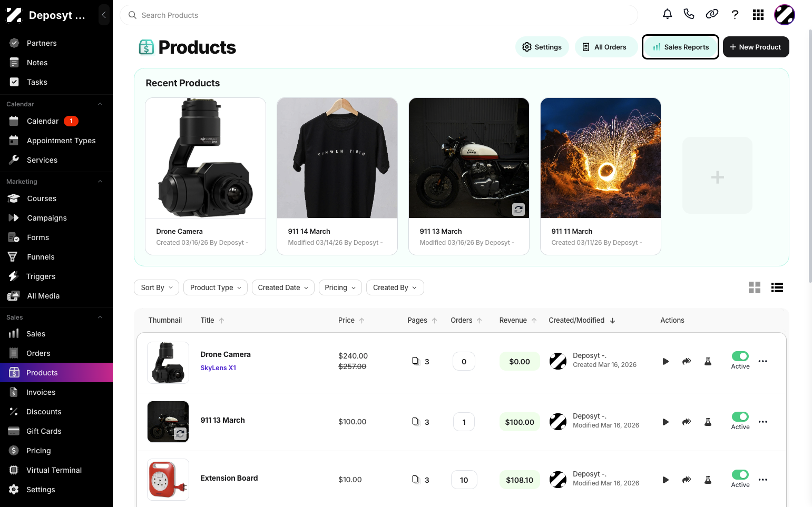Click the New Product button
The height and width of the screenshot is (507, 812).
click(756, 47)
